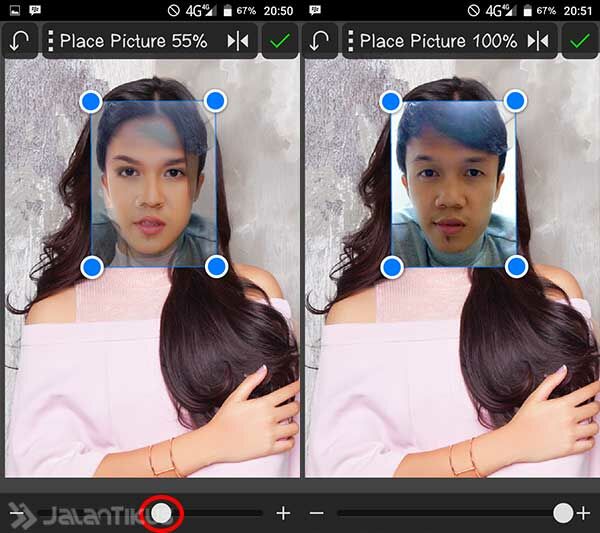Flip picture horizontally in the 55% screen
The height and width of the screenshot is (533, 600).
click(x=238, y=41)
